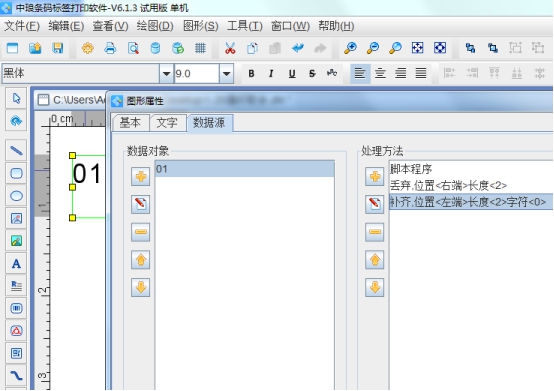The width and height of the screenshot is (554, 391).
Task: Select 丢弃,位置<右端>长度<2> method
Action: pos(471,185)
